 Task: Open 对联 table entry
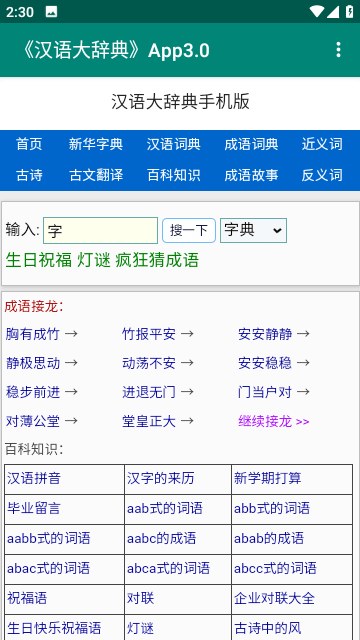pyautogui.click(x=140, y=599)
